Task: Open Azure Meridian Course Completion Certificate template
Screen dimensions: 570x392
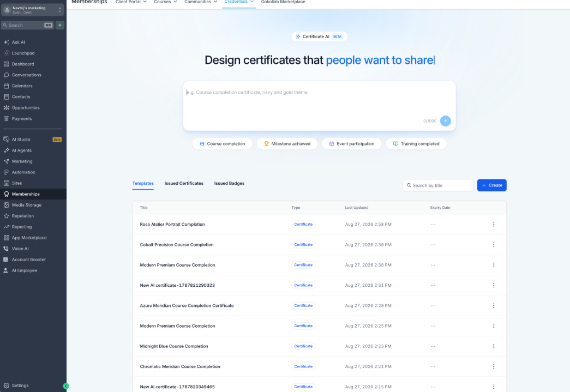Action: click(187, 306)
